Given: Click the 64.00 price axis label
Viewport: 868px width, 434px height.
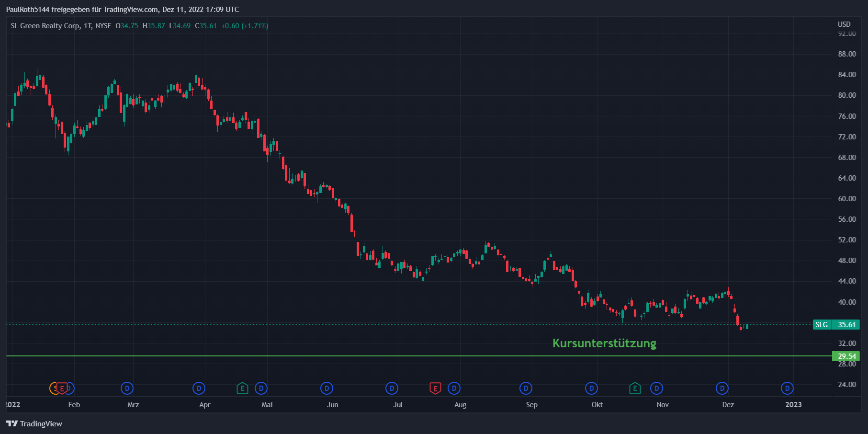Looking at the screenshot, I should pos(847,178).
